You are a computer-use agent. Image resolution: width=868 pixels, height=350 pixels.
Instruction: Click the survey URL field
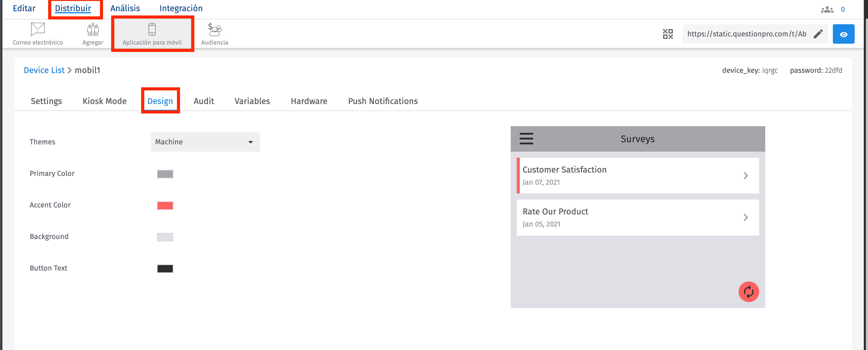(x=746, y=34)
